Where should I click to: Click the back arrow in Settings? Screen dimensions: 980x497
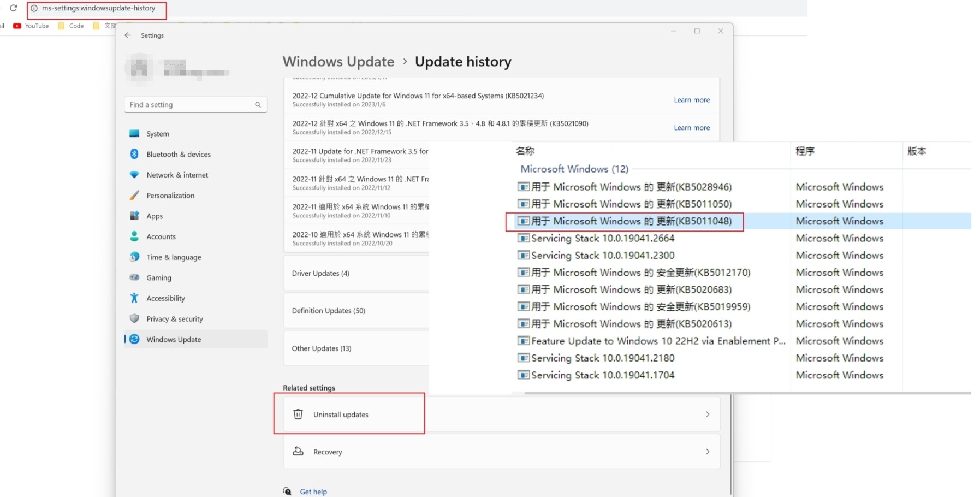[128, 35]
